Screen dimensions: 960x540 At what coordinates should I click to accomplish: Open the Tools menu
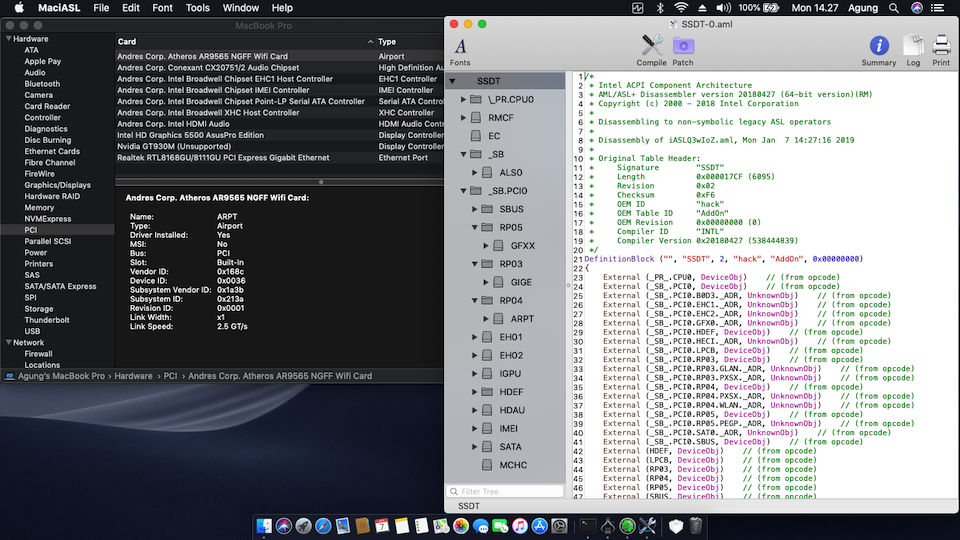point(198,8)
